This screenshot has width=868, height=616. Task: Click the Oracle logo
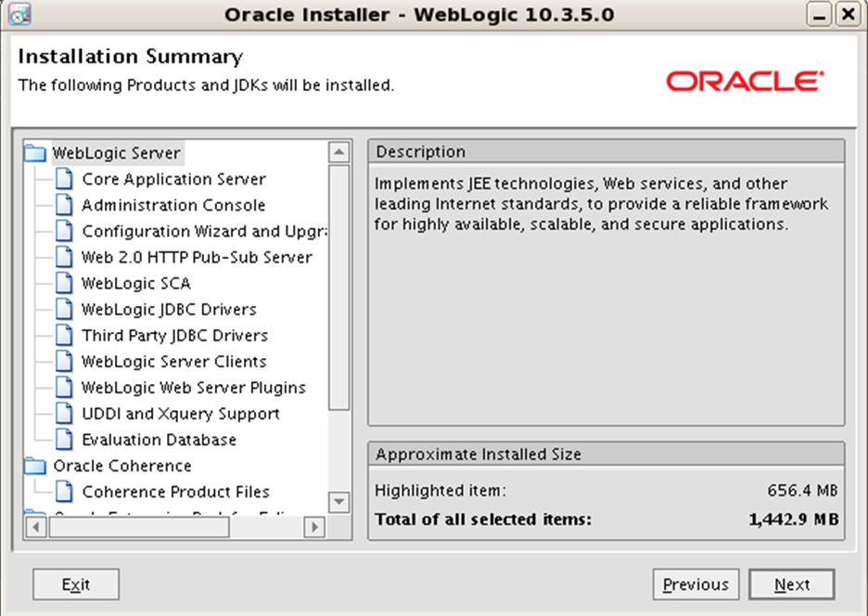(x=745, y=82)
